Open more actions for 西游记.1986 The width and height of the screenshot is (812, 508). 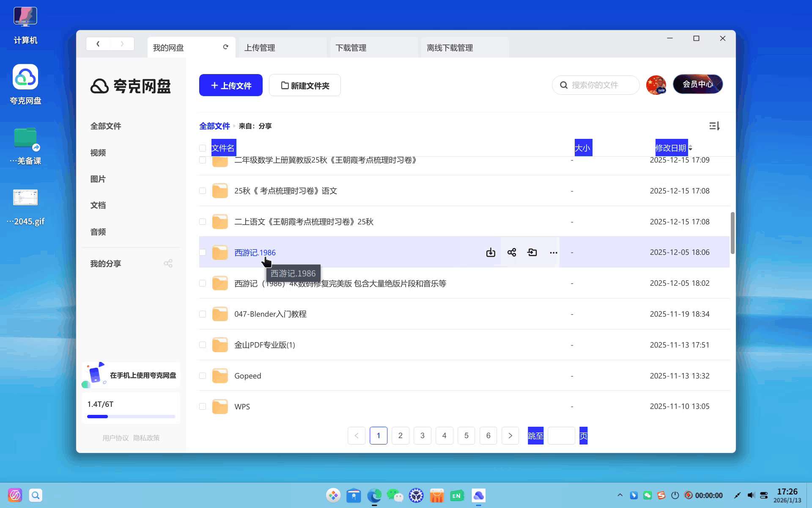(553, 252)
